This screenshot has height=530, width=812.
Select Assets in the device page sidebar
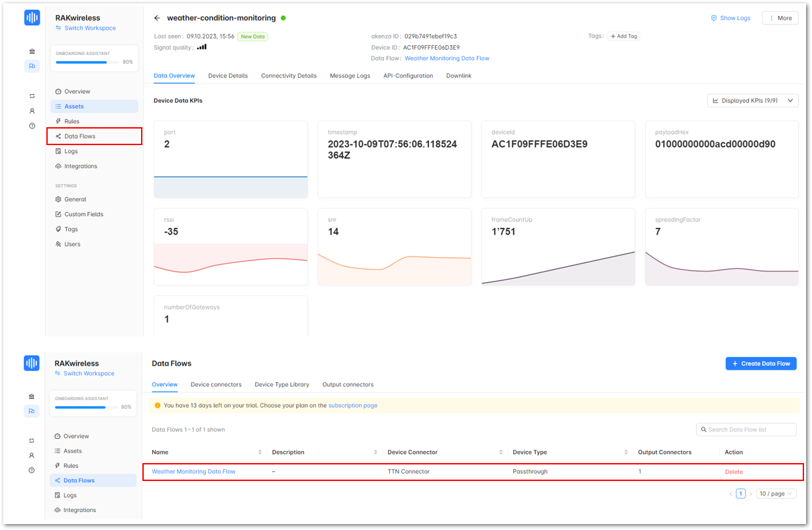pyautogui.click(x=94, y=106)
